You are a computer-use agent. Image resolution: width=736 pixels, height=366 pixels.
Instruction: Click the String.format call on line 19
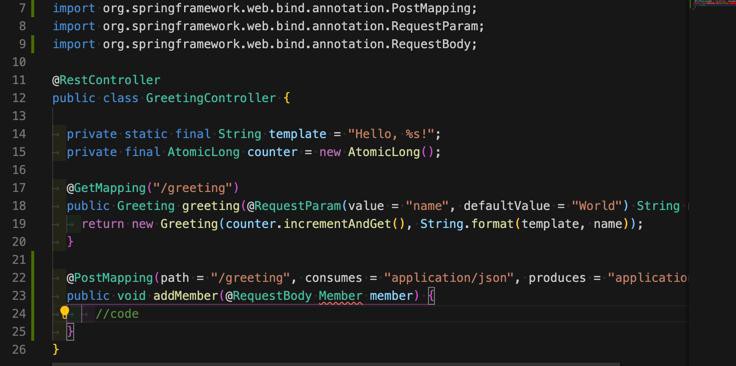[x=467, y=224]
